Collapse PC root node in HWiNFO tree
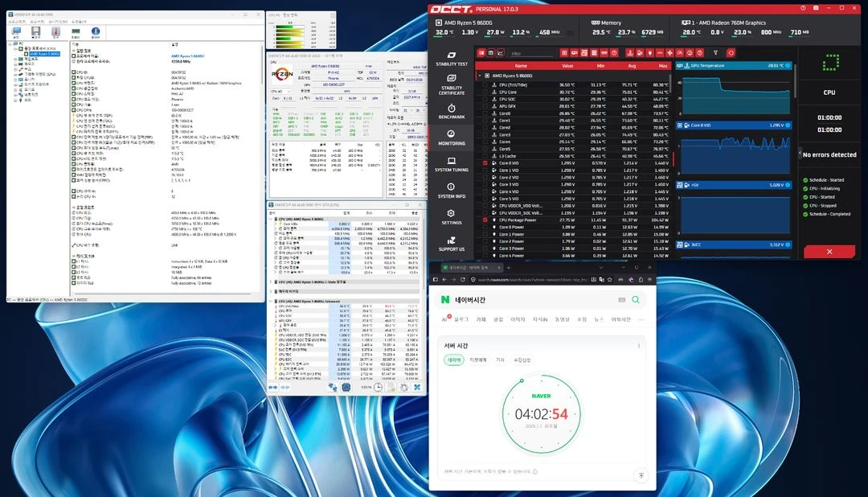868x497 pixels. coord(10,43)
